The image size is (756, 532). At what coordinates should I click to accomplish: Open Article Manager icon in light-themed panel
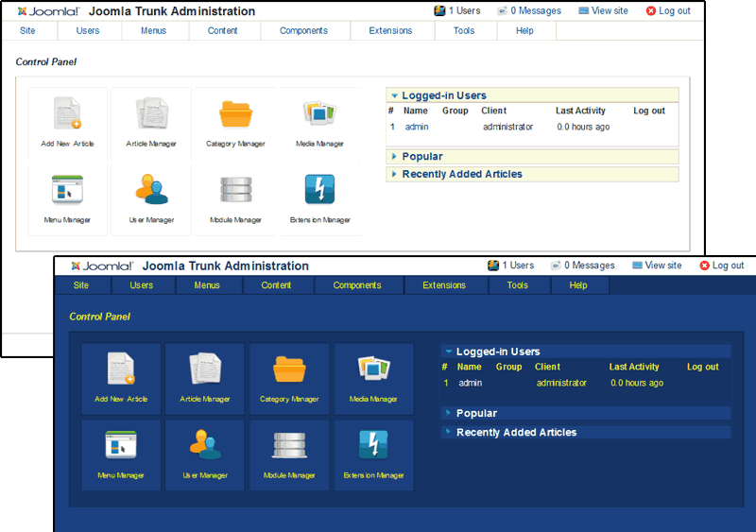150,115
